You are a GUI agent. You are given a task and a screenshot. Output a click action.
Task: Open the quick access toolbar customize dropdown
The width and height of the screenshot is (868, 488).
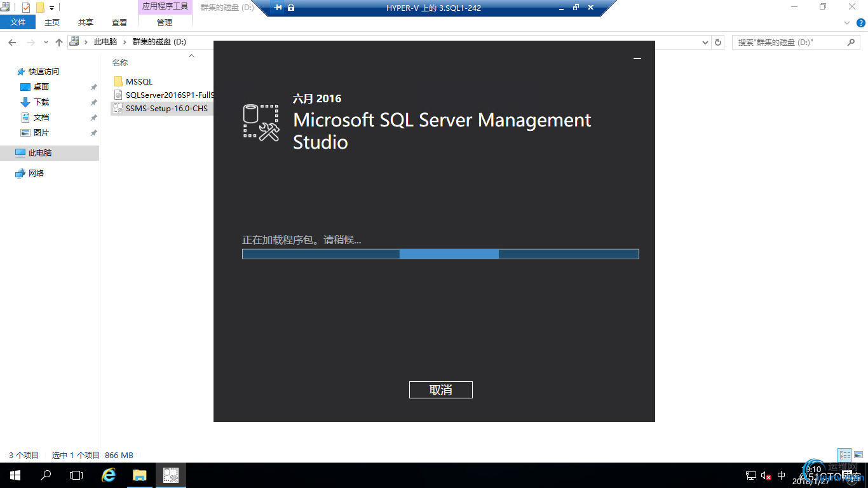coord(52,8)
